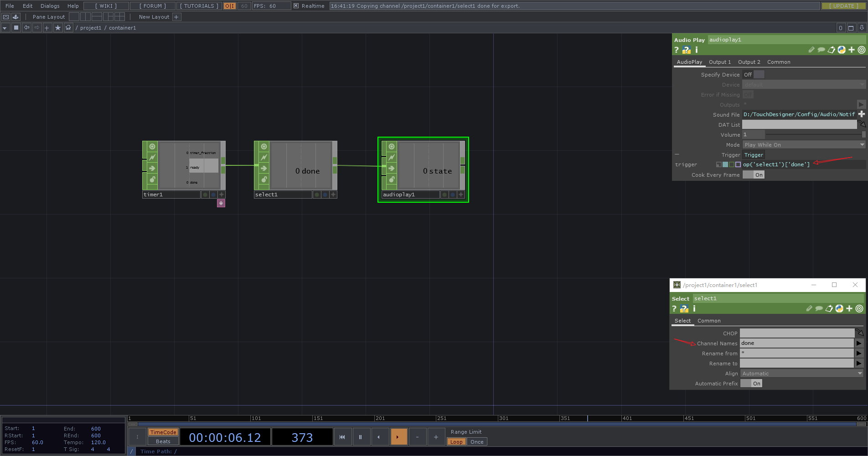Click the info icon in the Audio Play header
The width and height of the screenshot is (868, 456).
click(696, 50)
